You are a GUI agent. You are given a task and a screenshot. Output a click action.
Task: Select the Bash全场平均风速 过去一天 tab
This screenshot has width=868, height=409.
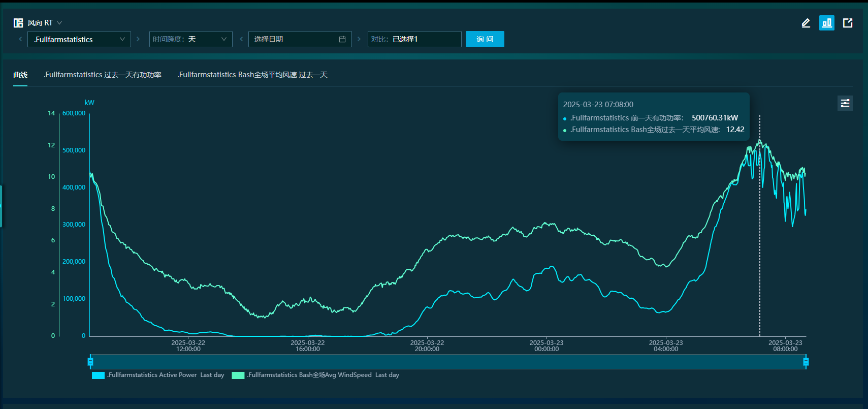(252, 75)
